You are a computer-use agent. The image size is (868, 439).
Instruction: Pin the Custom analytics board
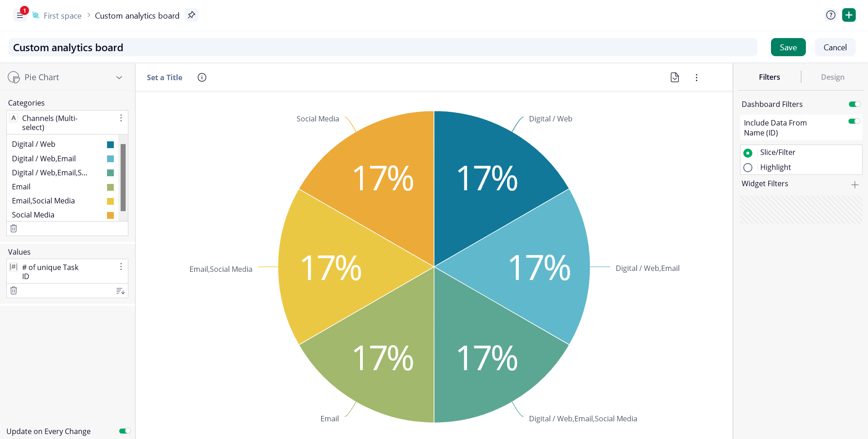pyautogui.click(x=191, y=15)
